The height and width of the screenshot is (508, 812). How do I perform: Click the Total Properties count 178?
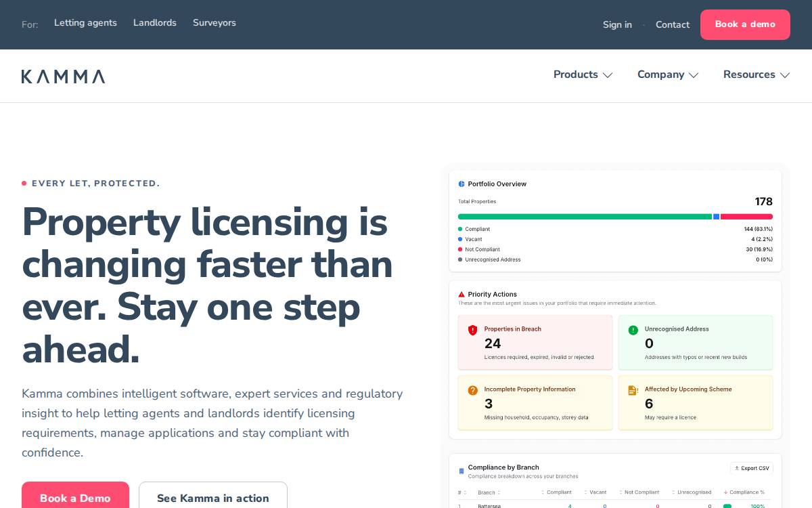[x=764, y=202]
